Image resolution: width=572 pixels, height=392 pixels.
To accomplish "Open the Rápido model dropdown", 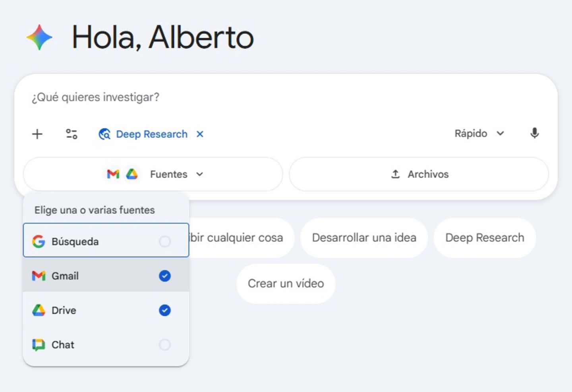I will click(479, 133).
